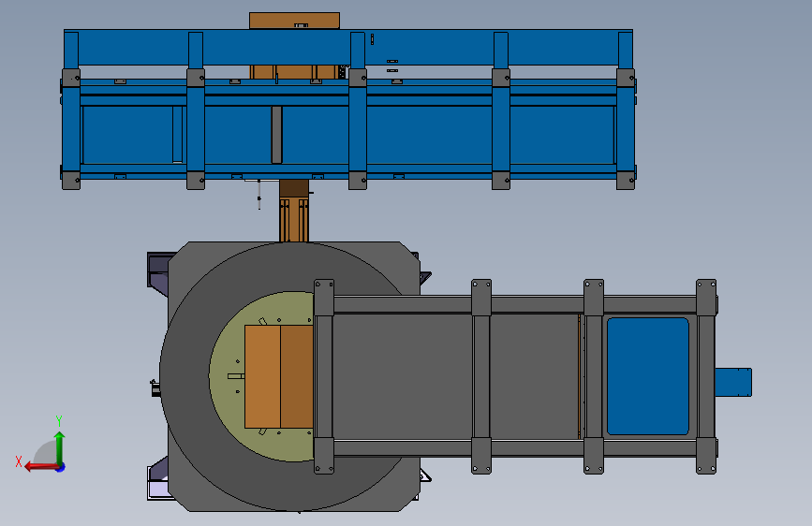Select the gray vertical bar inside the blue conveyor

point(276,135)
